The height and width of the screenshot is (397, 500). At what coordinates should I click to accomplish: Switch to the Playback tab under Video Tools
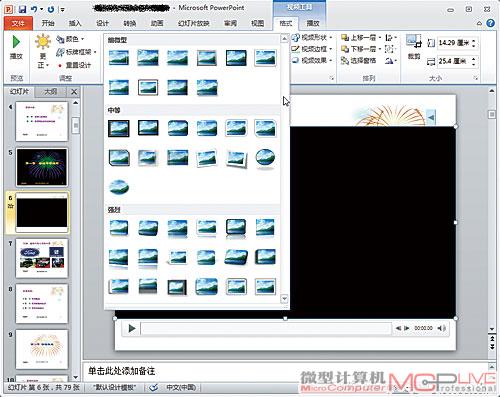[313, 23]
